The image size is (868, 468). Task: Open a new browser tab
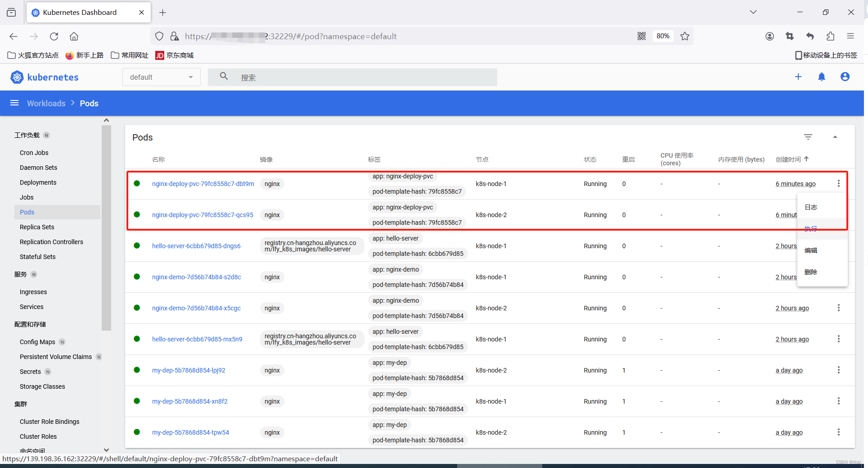(163, 13)
